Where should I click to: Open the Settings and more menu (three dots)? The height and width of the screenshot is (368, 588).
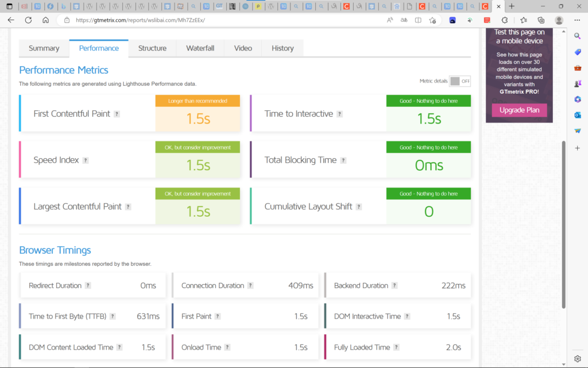(x=577, y=20)
